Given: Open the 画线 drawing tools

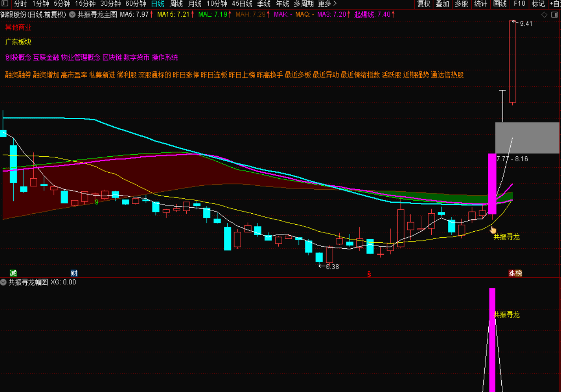Looking at the screenshot, I should [x=500, y=4].
